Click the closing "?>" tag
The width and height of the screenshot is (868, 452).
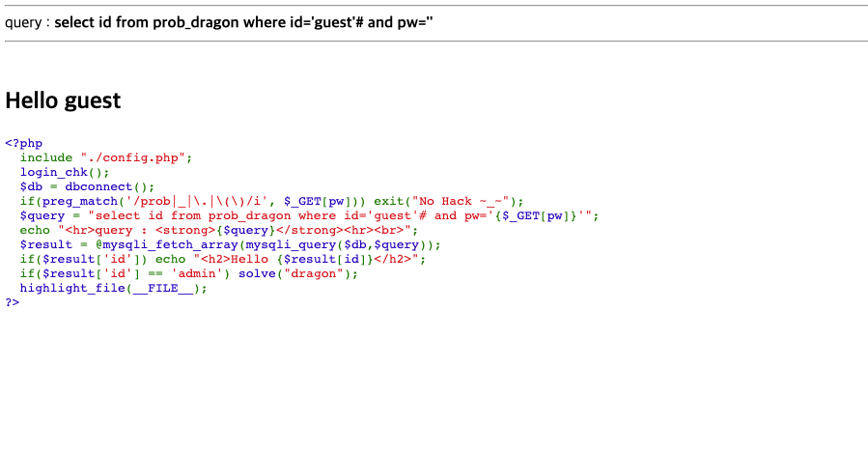pyautogui.click(x=13, y=302)
